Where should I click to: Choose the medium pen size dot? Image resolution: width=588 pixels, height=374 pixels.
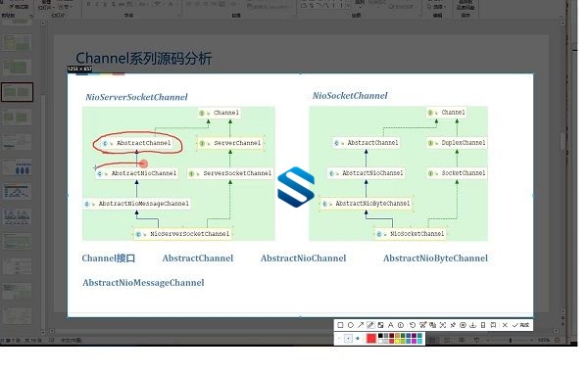pyautogui.click(x=348, y=339)
